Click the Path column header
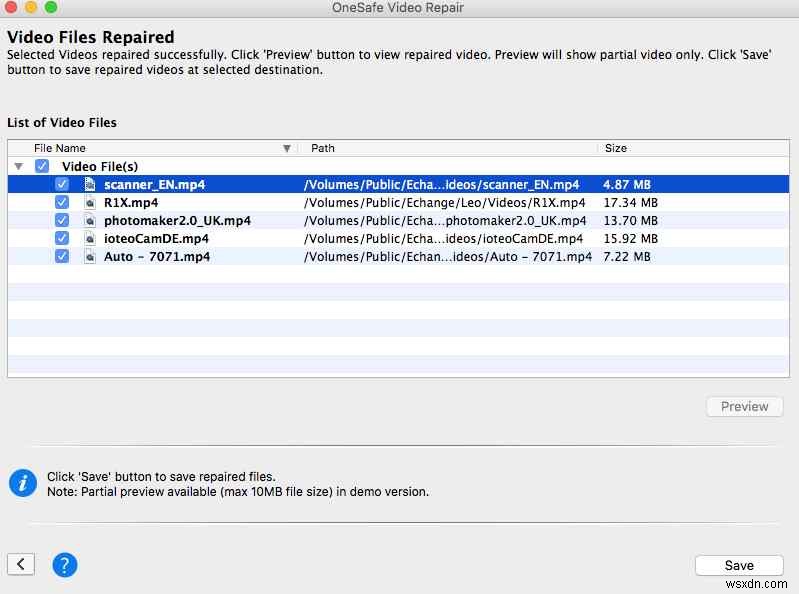The image size is (799, 594). [x=323, y=148]
